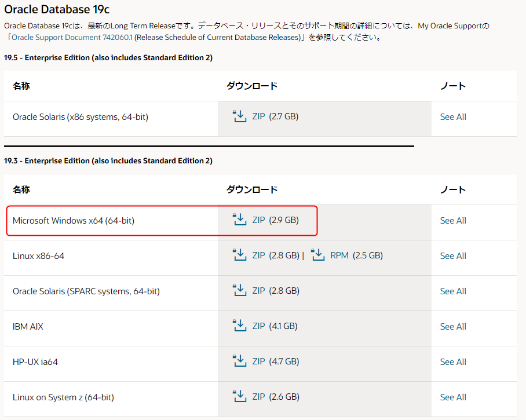Click See All for IBM AIX
Screen dimensions: 526x420
pos(452,326)
